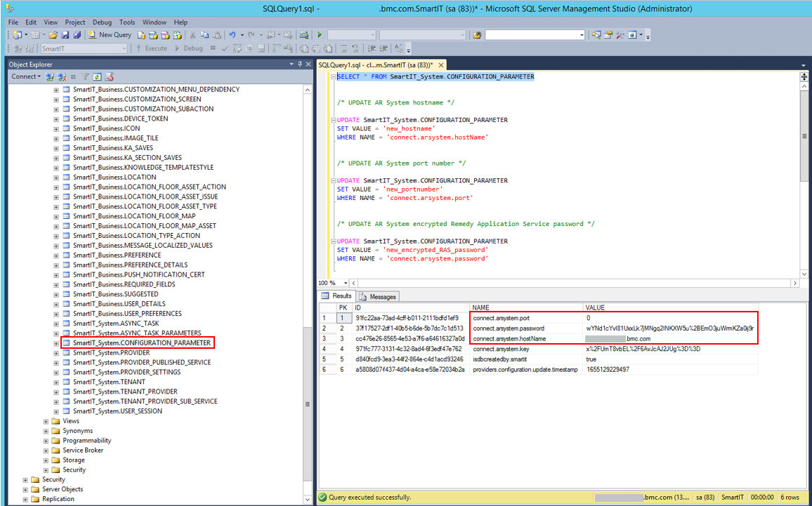Click Object Explorer vertical scrollbar down arrow
This screenshot has width=812, height=506.
pyautogui.click(x=307, y=499)
